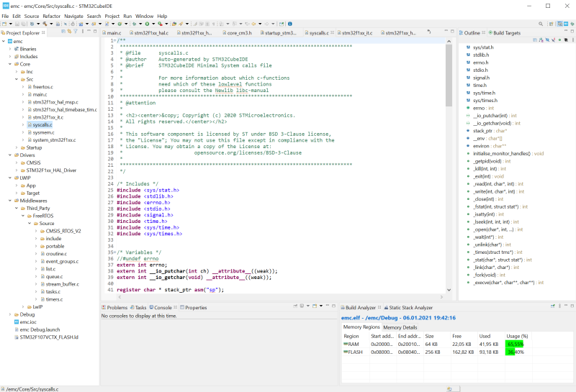Viewport: 576px width, 392px height.
Task: Click the green Run button in toolbar
Action: pyautogui.click(x=147, y=24)
